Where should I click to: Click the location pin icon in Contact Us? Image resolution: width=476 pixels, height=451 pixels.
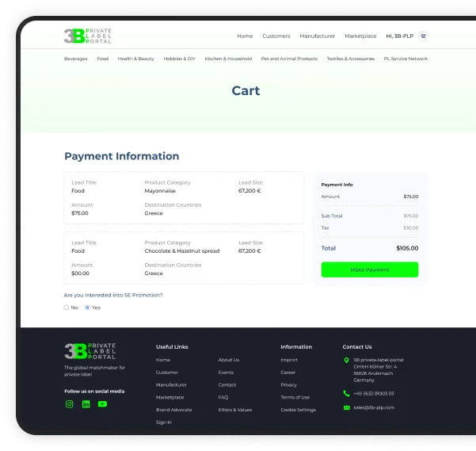346,361
